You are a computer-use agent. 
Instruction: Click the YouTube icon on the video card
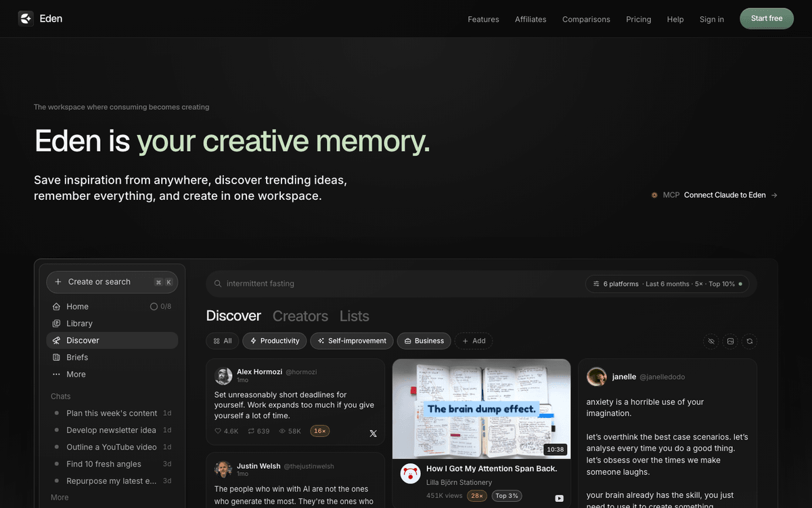coord(559,499)
